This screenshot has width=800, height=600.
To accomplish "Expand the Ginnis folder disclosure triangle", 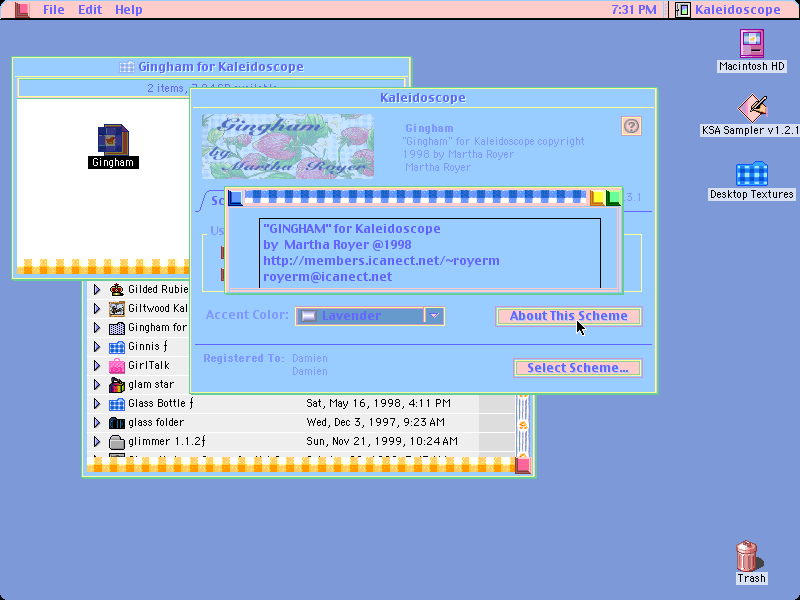I will (x=97, y=347).
